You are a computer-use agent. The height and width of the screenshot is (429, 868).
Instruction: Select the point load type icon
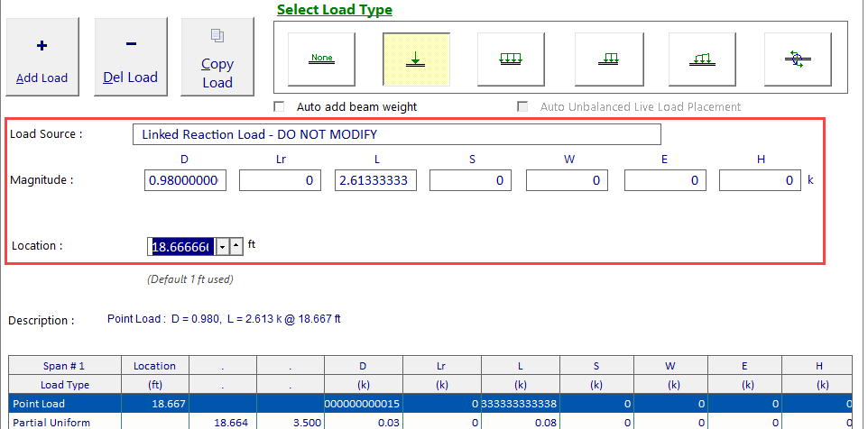(416, 59)
